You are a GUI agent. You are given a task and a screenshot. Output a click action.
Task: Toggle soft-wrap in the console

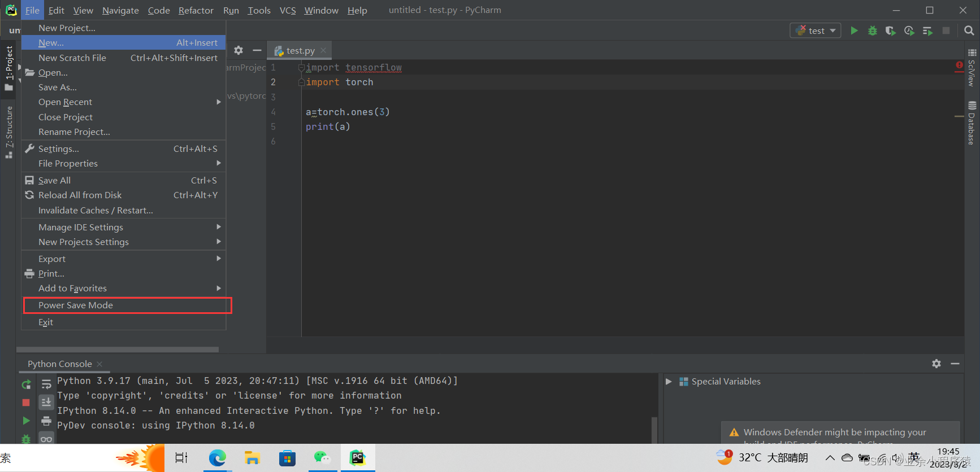tap(46, 384)
